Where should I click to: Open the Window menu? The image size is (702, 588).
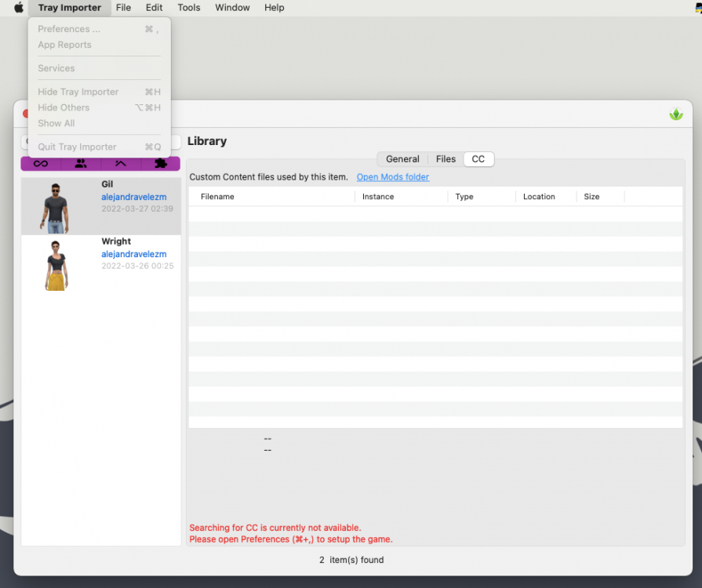pyautogui.click(x=232, y=8)
